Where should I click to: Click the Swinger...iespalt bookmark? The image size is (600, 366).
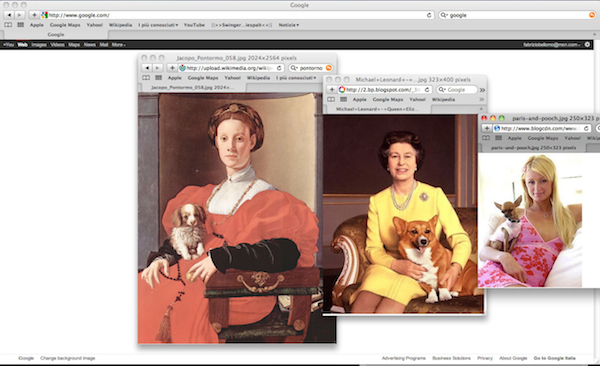point(241,25)
